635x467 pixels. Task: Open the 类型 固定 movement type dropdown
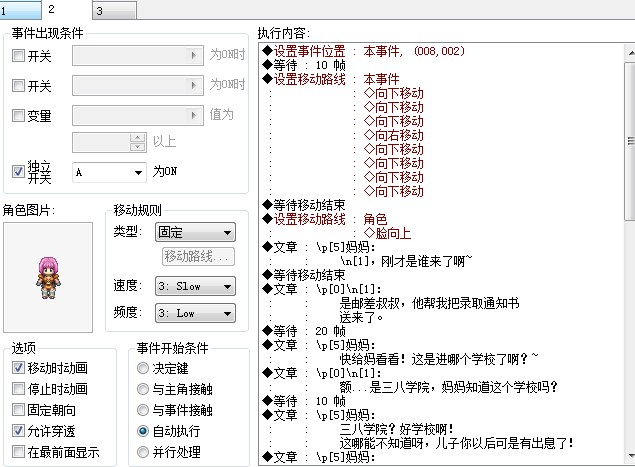tap(195, 232)
